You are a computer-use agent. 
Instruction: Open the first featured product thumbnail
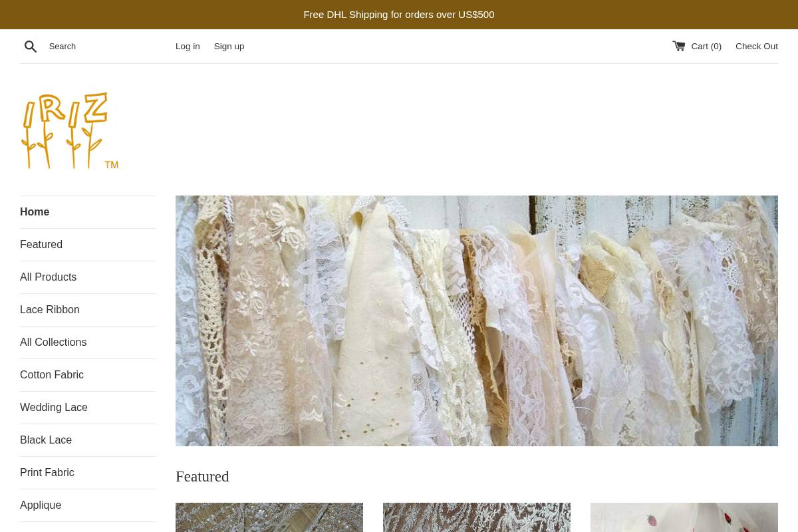(x=269, y=517)
